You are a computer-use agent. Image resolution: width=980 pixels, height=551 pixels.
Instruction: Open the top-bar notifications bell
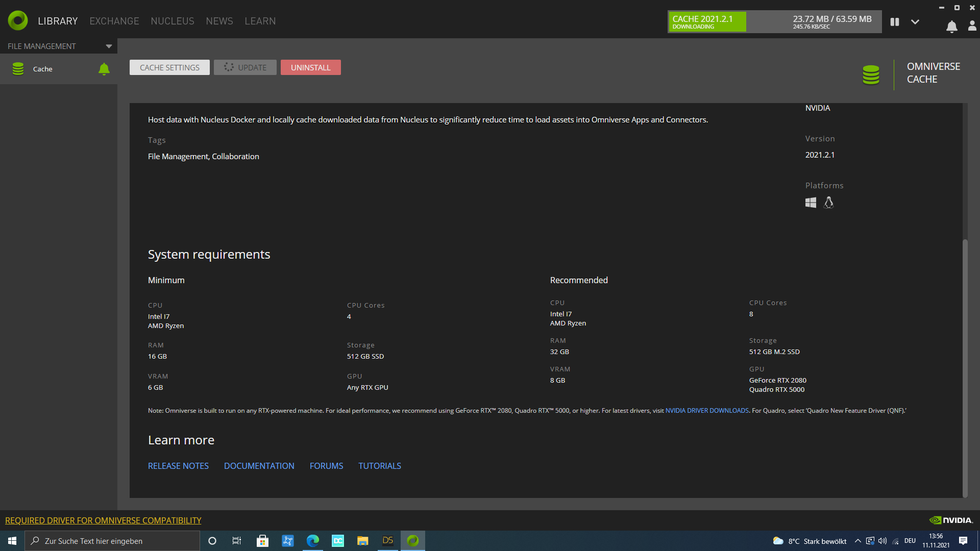tap(951, 27)
